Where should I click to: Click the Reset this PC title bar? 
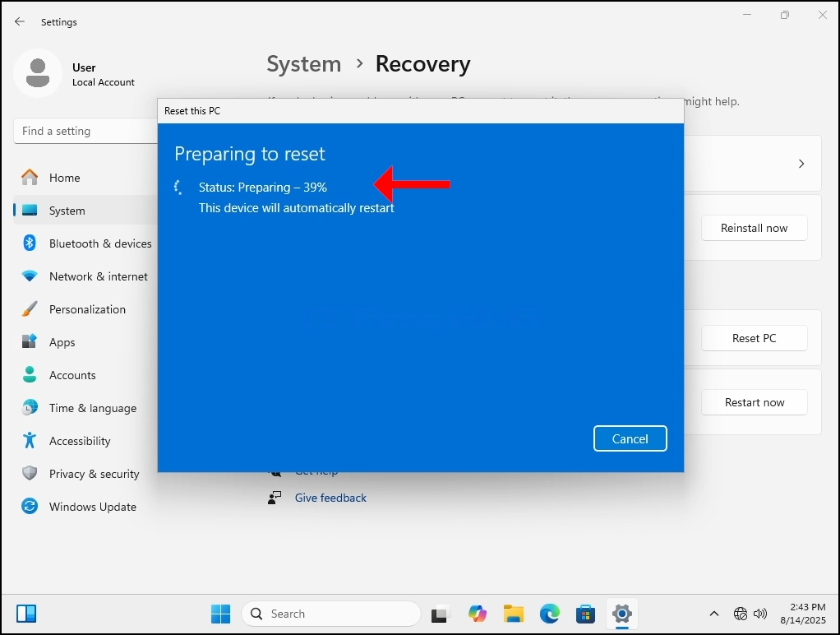(421, 111)
